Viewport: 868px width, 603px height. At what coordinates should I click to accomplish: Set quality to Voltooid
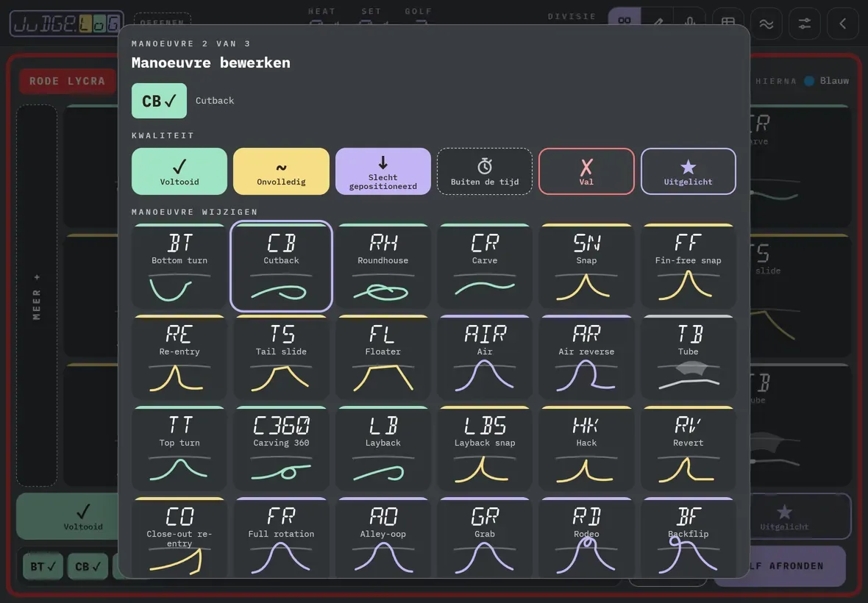(x=179, y=171)
